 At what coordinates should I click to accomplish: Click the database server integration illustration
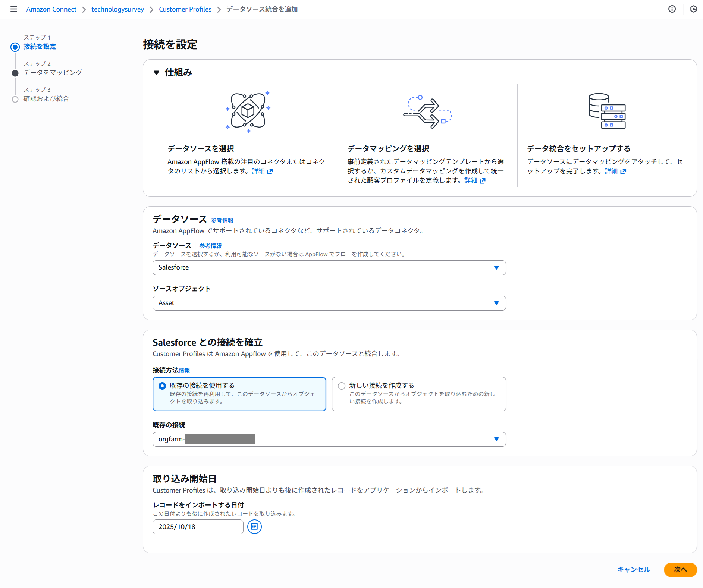point(607,111)
